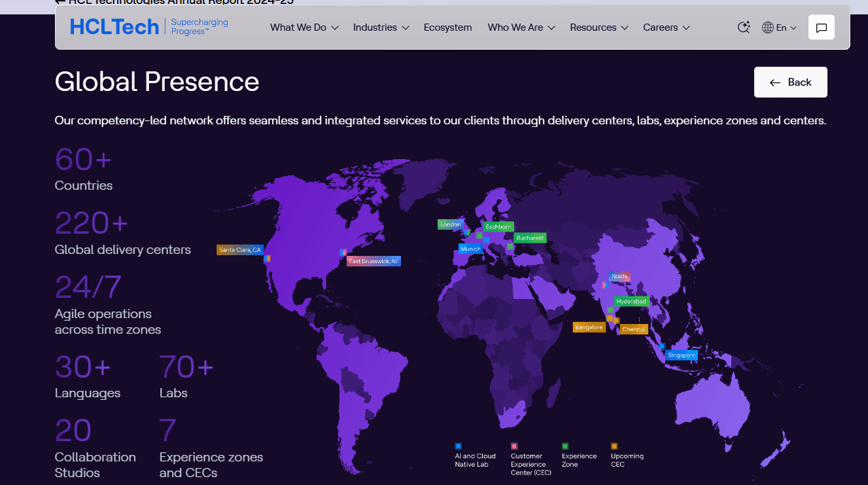Image resolution: width=868 pixels, height=485 pixels.
Task: Click the Global Presence heading
Action: (157, 82)
